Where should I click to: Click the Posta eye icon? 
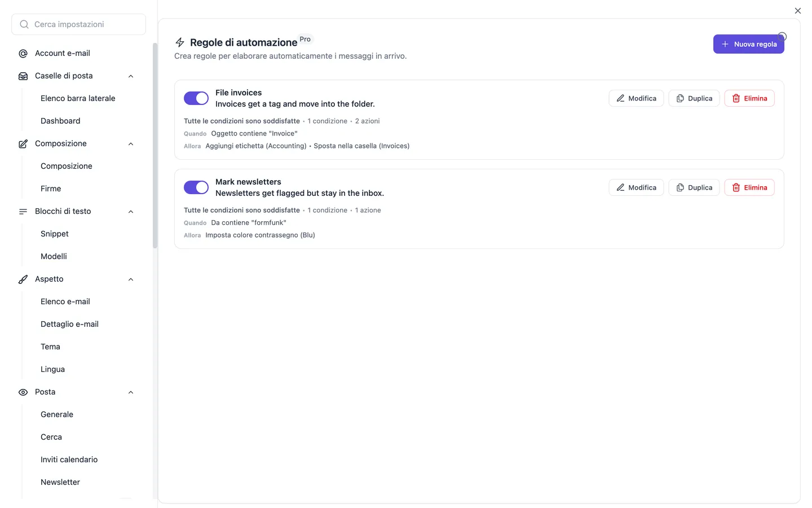[23, 392]
